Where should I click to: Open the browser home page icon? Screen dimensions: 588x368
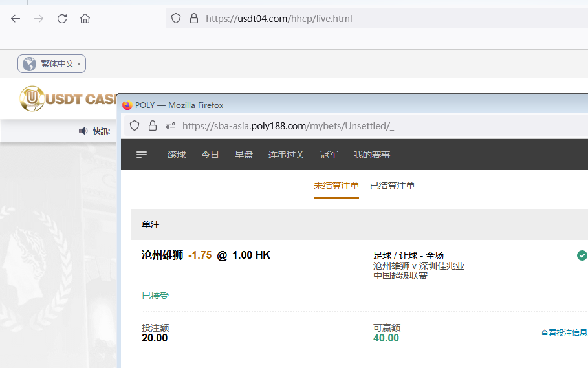coord(85,18)
